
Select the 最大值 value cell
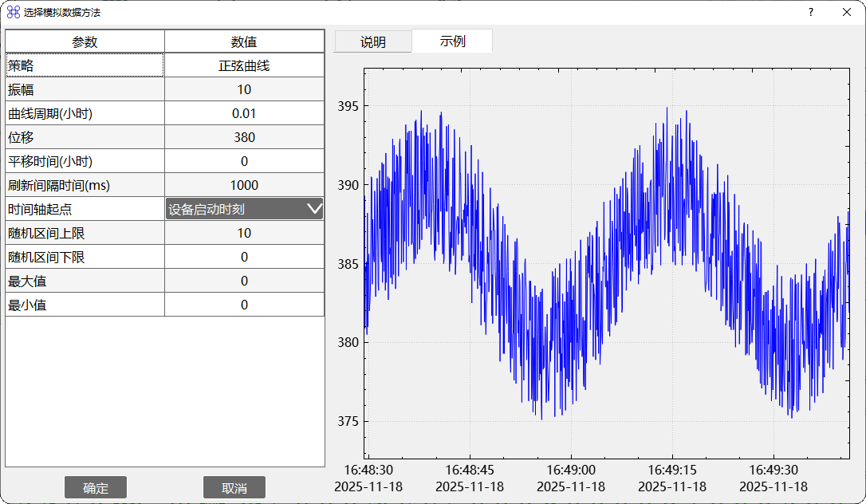[x=244, y=281]
